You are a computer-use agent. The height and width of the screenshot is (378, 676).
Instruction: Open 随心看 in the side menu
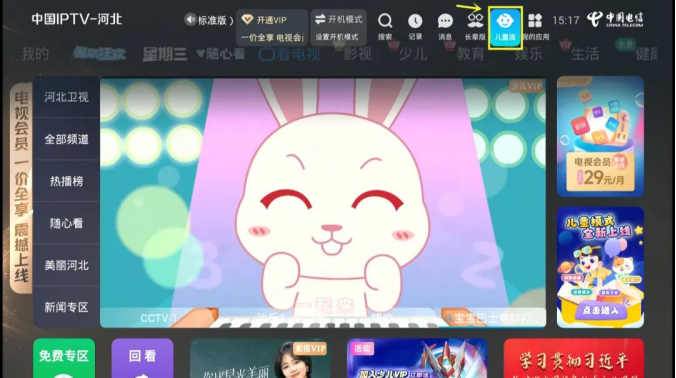(66, 223)
